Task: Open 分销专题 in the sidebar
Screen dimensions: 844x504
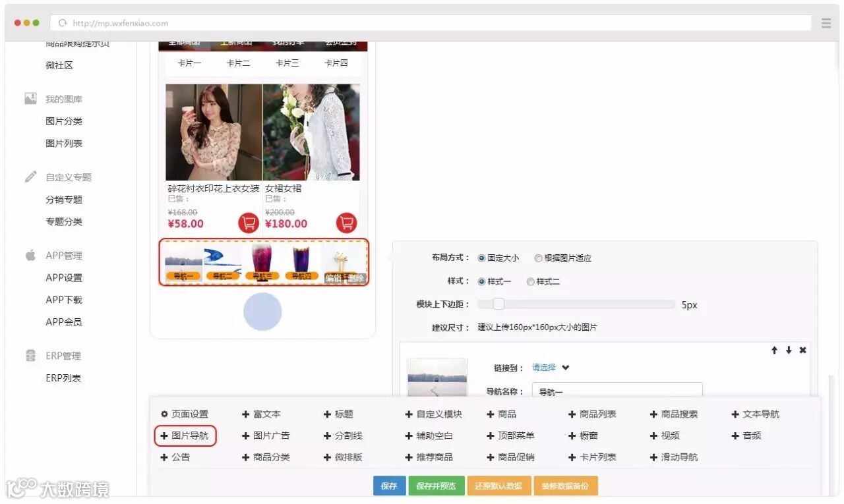Action: pyautogui.click(x=64, y=200)
